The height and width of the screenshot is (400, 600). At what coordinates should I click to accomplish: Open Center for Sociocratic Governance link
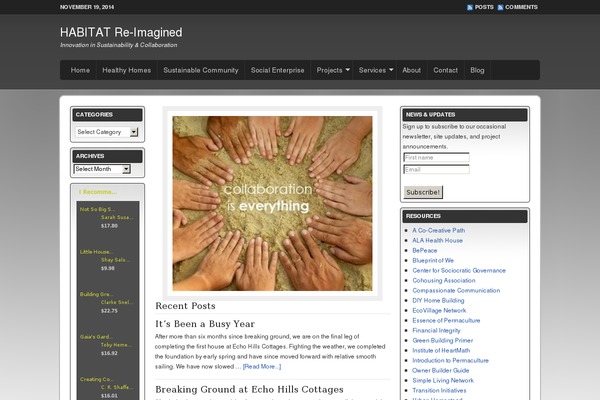[459, 270]
